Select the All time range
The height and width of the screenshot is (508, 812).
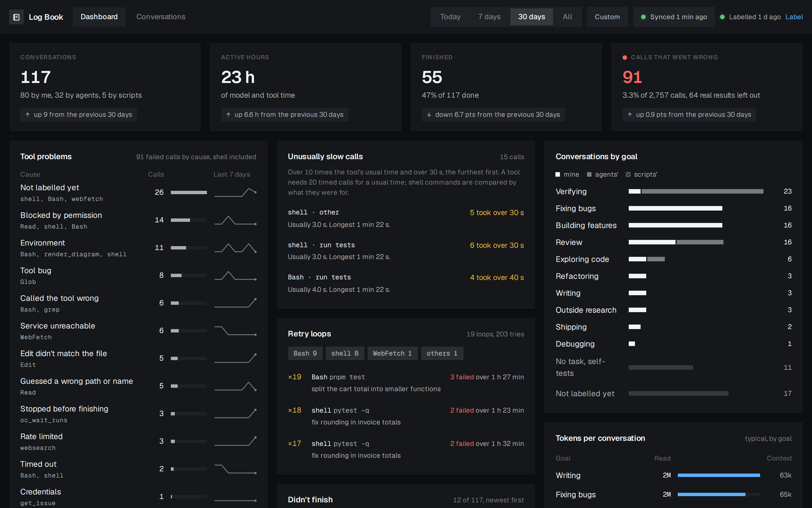[567, 17]
